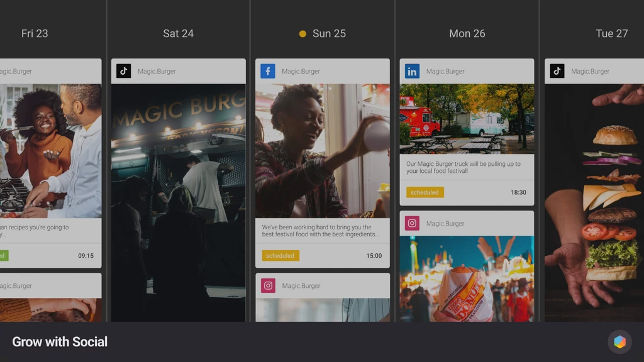The width and height of the screenshot is (644, 362).
Task: Click the TikTok icon on Tuesday's post
Action: click(x=557, y=71)
